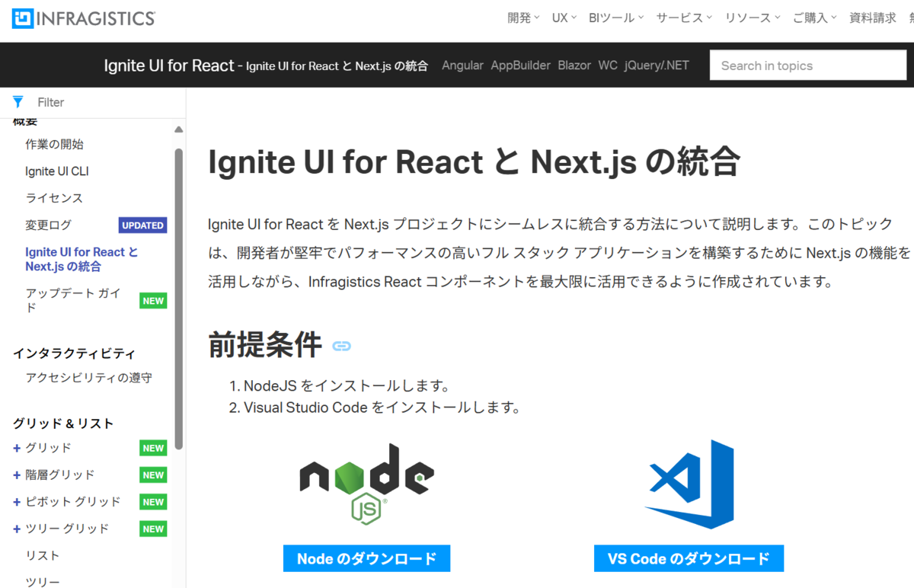The width and height of the screenshot is (914, 588).
Task: Expand the ツリー グリッド tree node
Action: [17, 529]
